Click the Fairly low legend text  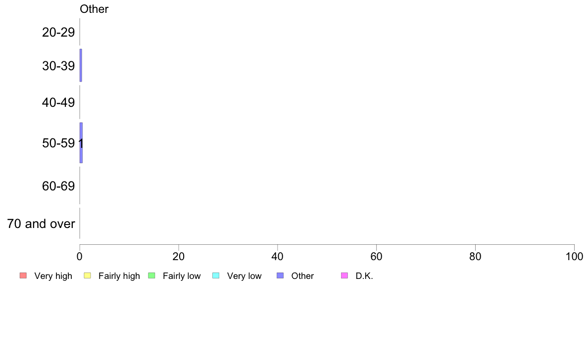tap(182, 276)
